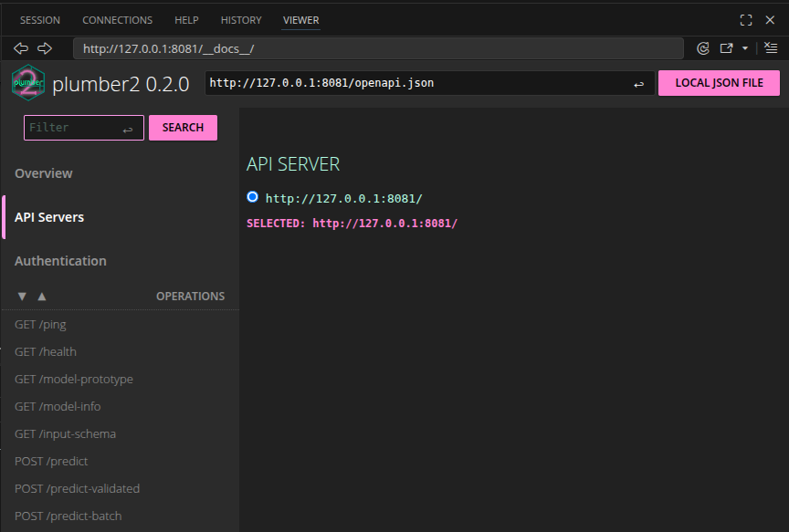Open the HELP tab
789x532 pixels.
(186, 20)
